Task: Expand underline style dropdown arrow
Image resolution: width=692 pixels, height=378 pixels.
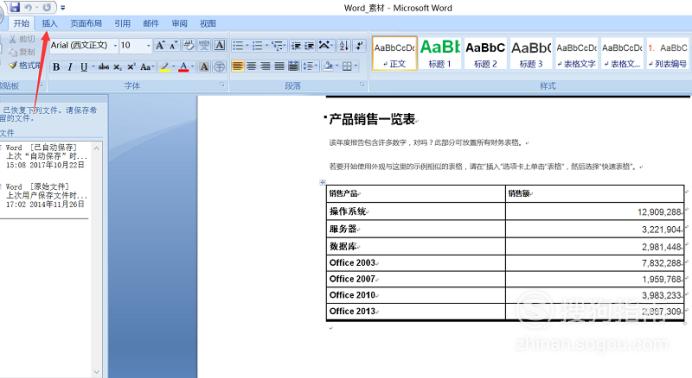Action: [x=93, y=67]
